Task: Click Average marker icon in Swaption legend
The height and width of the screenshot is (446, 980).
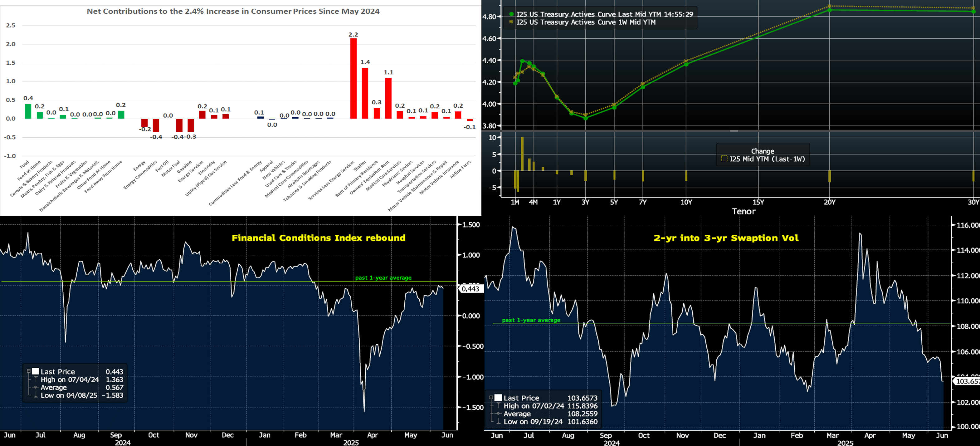Action: pos(498,414)
